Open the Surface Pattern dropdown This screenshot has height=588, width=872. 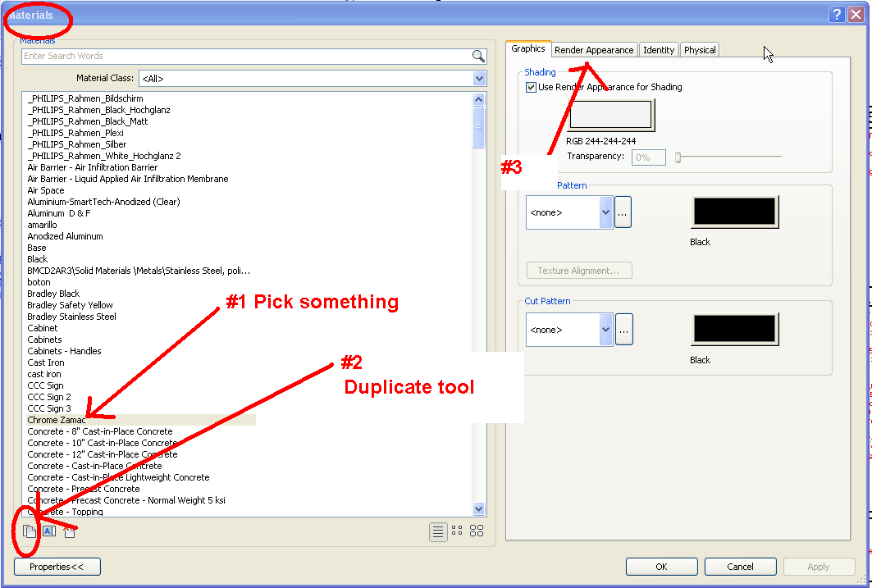point(605,212)
